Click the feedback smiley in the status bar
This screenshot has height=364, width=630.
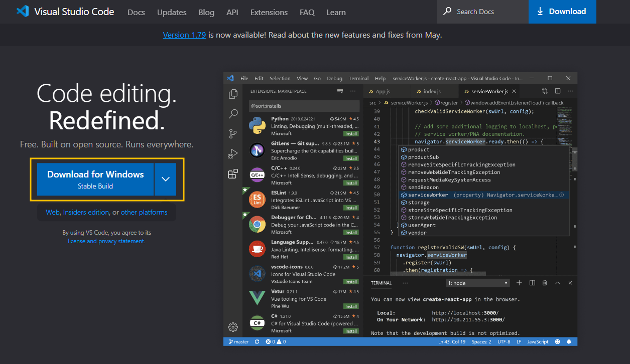(557, 341)
